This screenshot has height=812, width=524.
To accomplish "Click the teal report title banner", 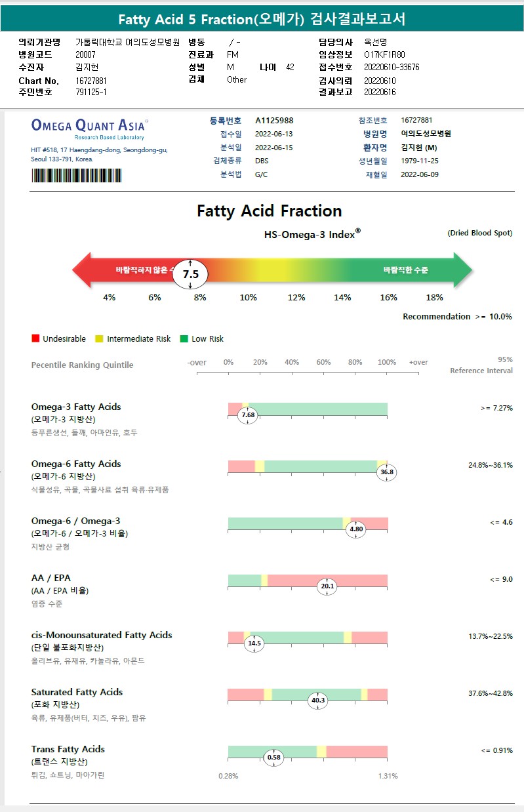I will tap(262, 19).
